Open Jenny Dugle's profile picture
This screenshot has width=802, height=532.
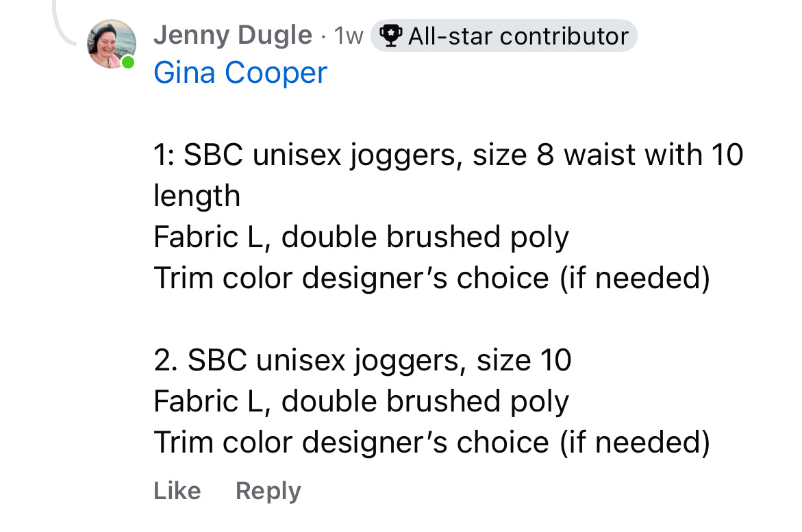(111, 43)
